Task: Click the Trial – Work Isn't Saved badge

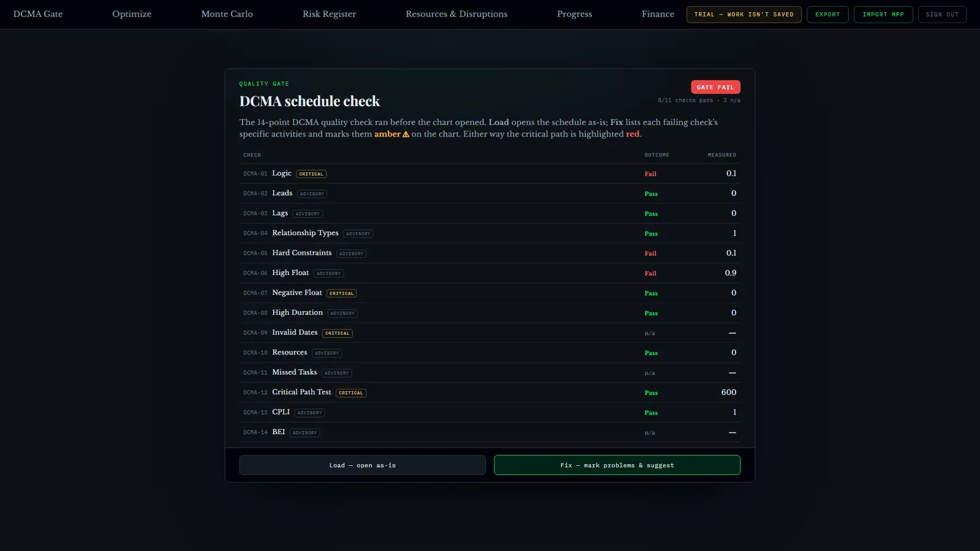Action: [744, 15]
